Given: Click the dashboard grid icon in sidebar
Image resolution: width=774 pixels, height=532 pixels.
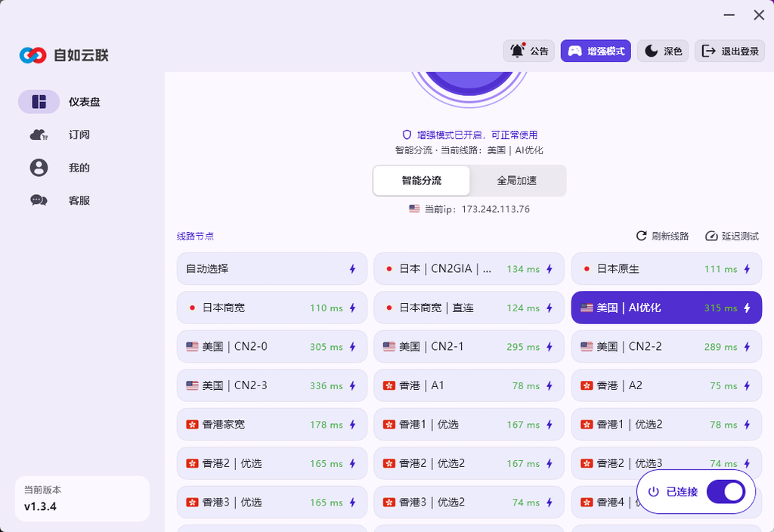Looking at the screenshot, I should pyautogui.click(x=39, y=102).
